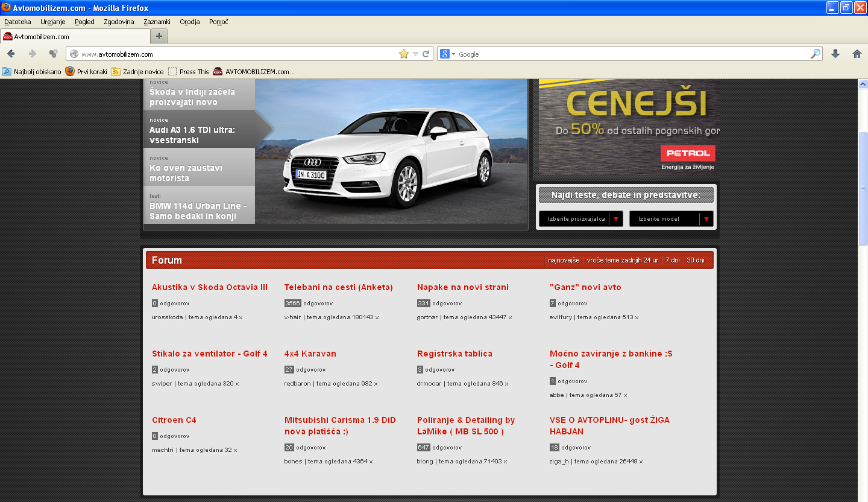The height and width of the screenshot is (502, 868).
Task: Click 'x-hair | tema ogledana 180143 x' text
Action: click(x=332, y=317)
